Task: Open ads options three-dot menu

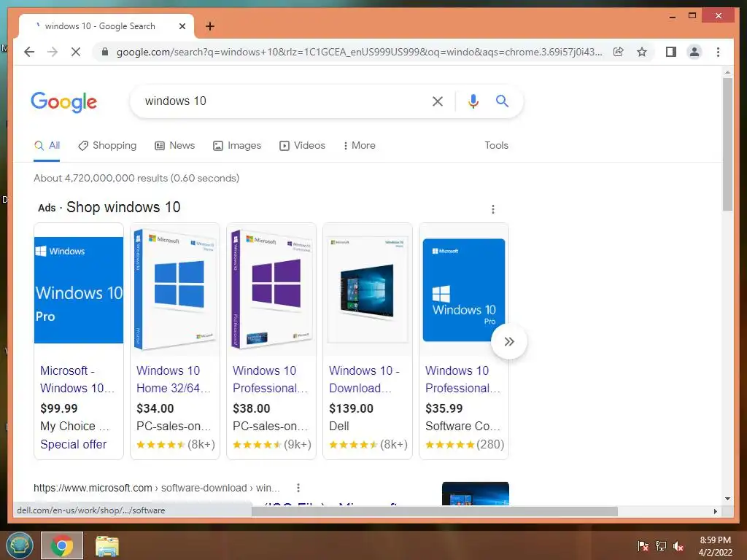Action: point(493,209)
